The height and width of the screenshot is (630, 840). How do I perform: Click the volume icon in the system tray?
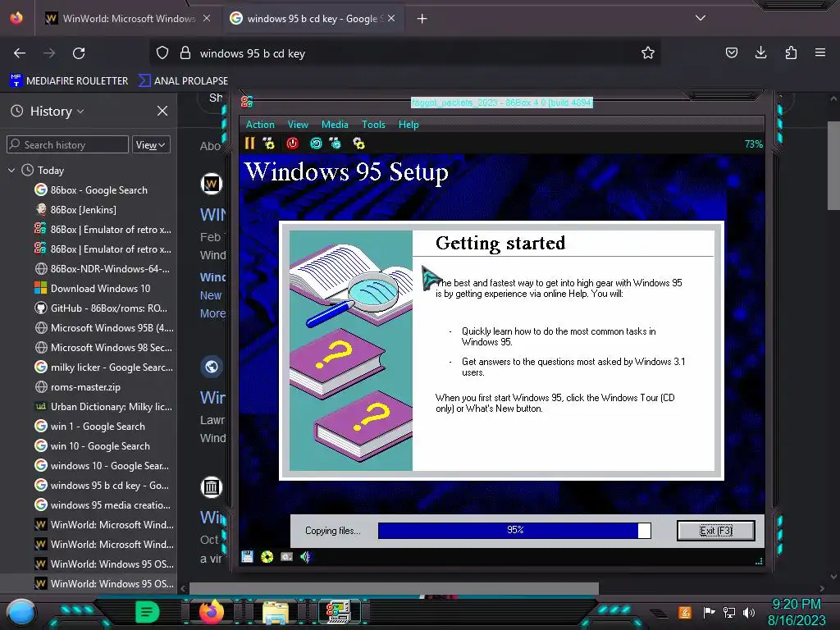point(749,612)
